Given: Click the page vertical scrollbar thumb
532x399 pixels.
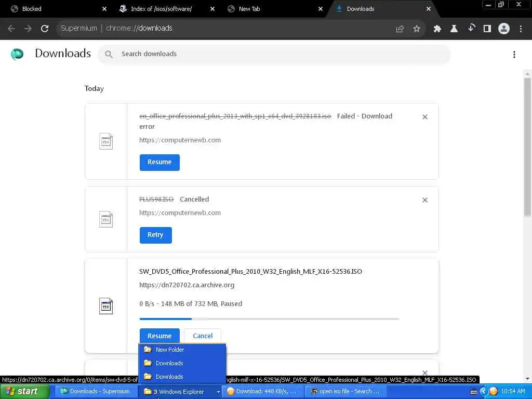Looking at the screenshot, I should (527, 147).
